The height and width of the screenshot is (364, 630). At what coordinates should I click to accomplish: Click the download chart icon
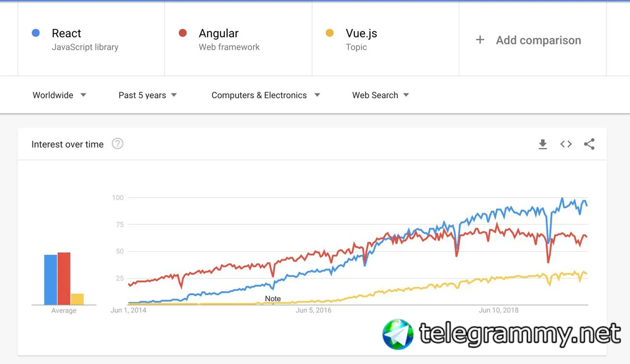pyautogui.click(x=542, y=144)
